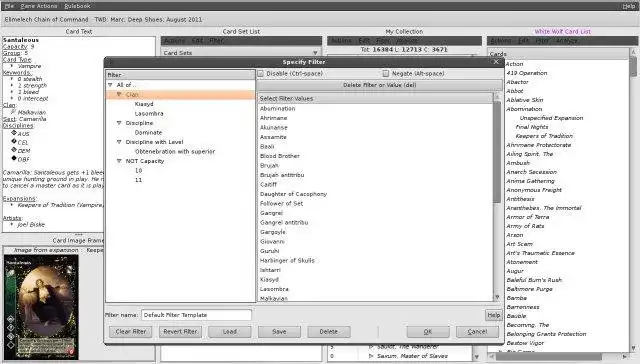Click the Clear Filter button
The image size is (640, 364).
[x=131, y=332]
